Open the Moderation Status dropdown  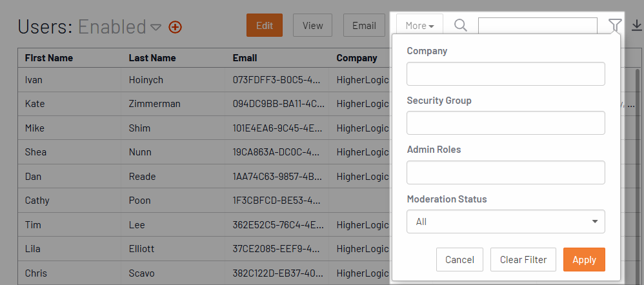point(506,222)
